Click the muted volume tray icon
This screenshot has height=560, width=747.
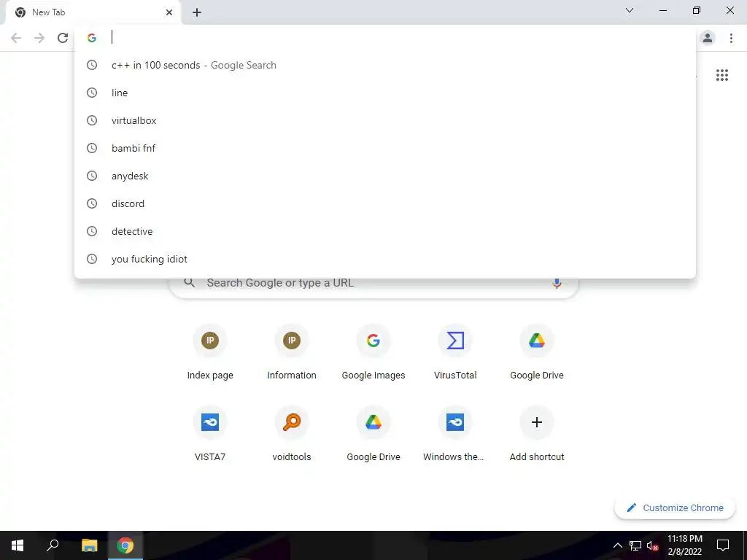652,545
